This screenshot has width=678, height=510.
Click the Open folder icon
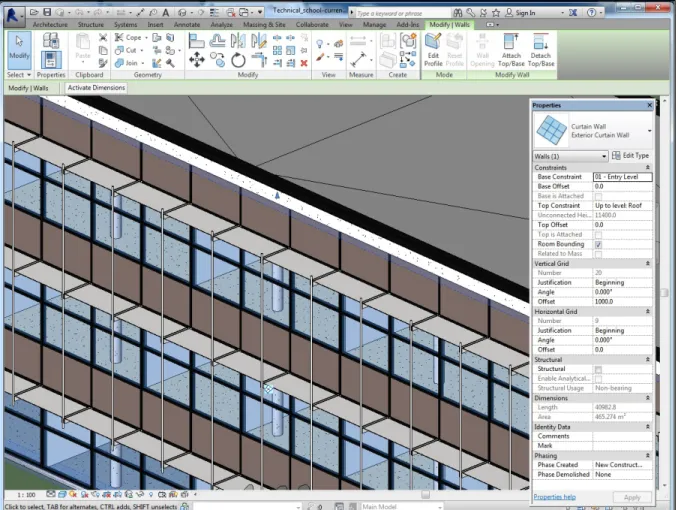(34, 13)
